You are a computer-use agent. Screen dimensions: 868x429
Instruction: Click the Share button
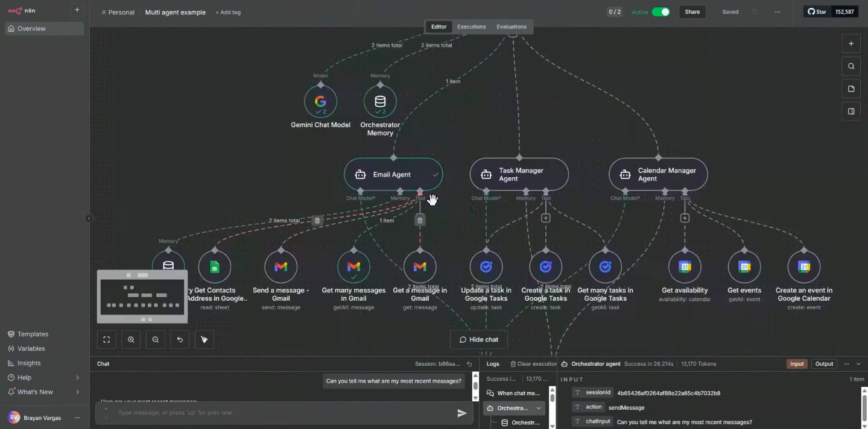(691, 11)
